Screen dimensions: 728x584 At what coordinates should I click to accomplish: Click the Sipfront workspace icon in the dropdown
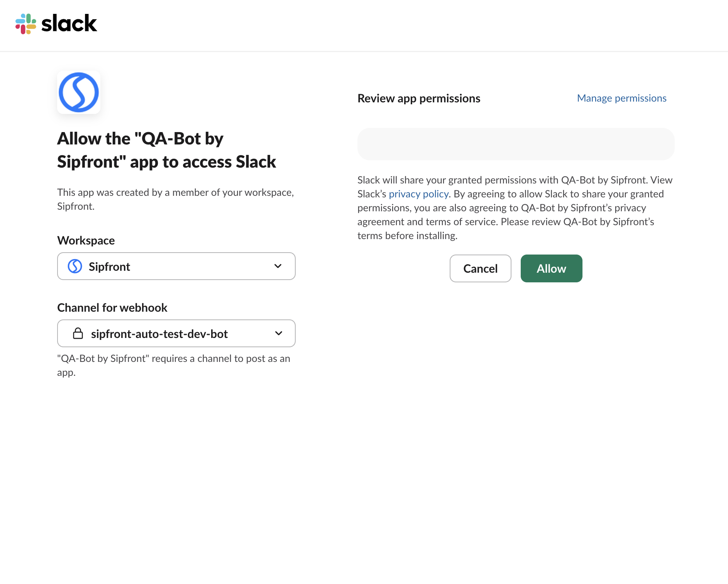coord(75,266)
